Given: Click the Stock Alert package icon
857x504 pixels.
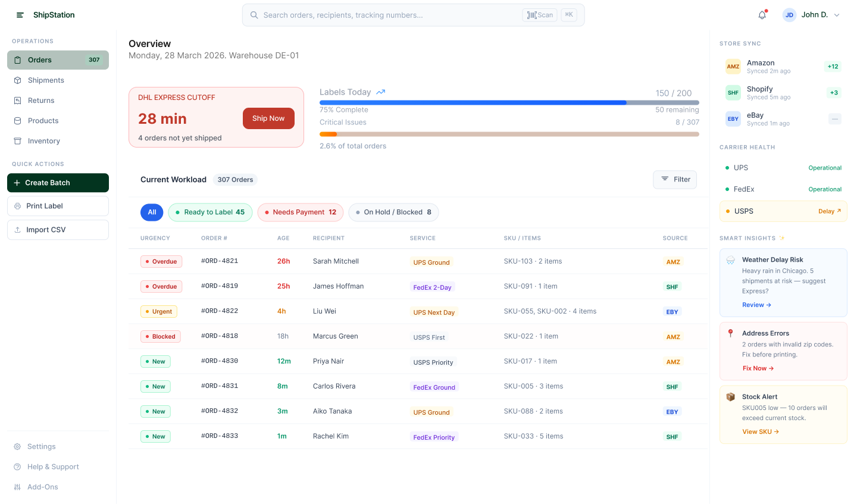Looking at the screenshot, I should click(x=731, y=397).
